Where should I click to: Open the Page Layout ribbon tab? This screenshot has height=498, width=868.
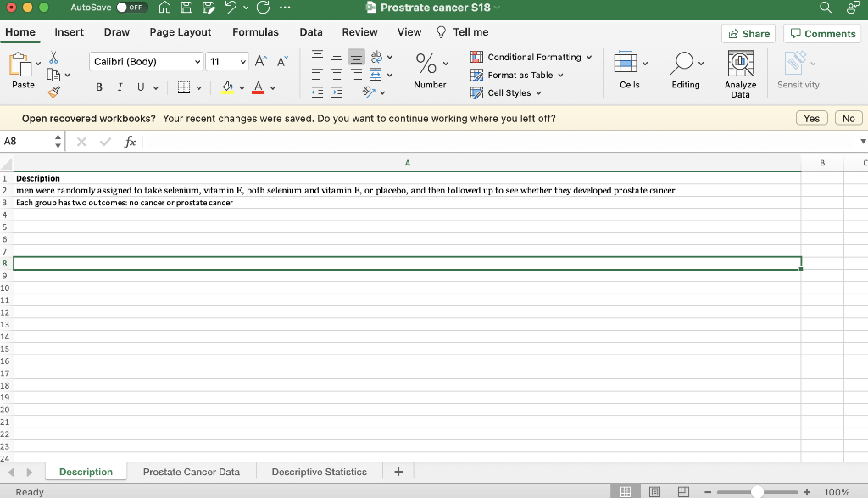click(181, 32)
